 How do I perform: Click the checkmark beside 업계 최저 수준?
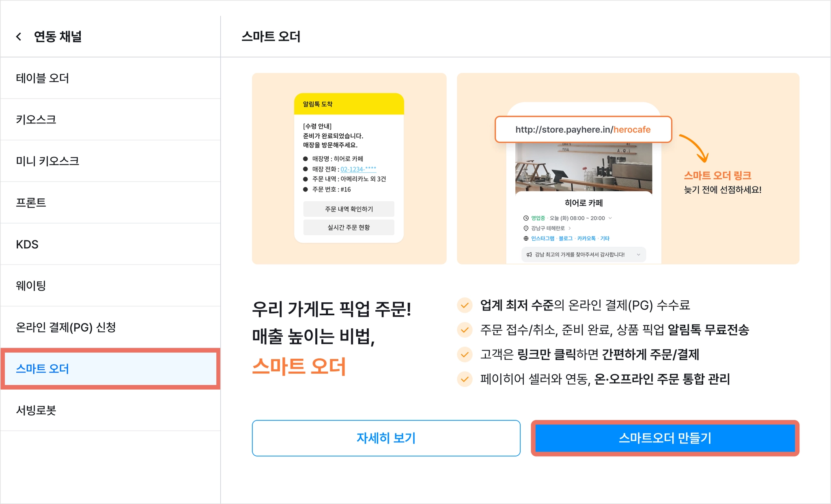465,305
